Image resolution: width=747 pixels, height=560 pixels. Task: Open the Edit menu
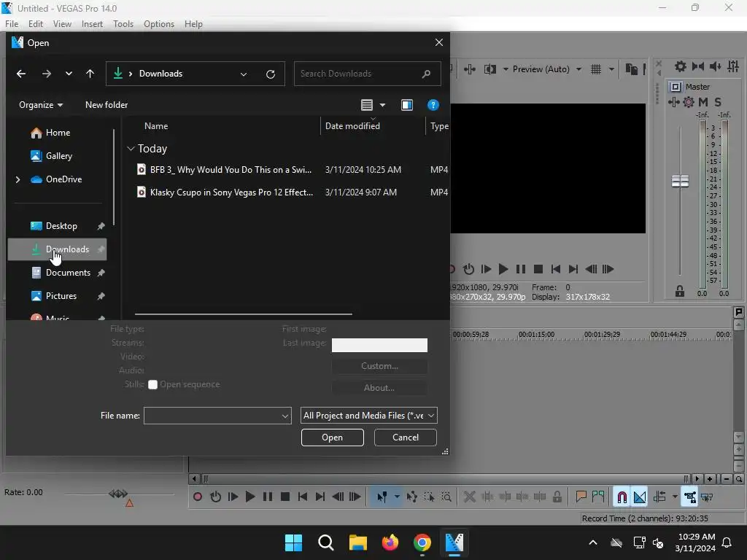point(36,24)
